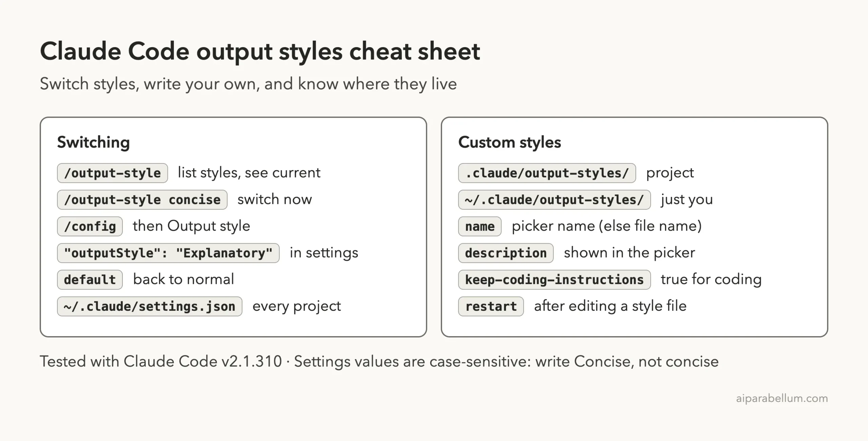Click the 'Switching' section heading
The height and width of the screenshot is (441, 868).
[x=93, y=142]
